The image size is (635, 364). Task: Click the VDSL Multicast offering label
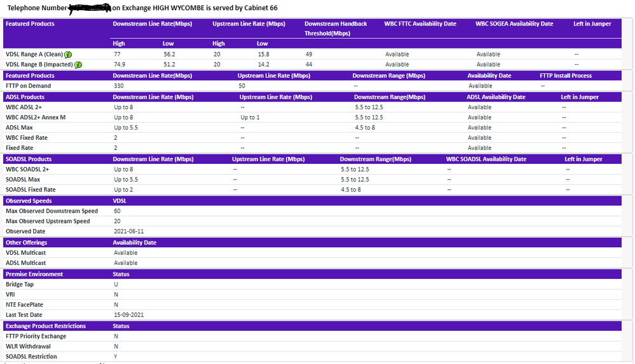click(x=25, y=253)
